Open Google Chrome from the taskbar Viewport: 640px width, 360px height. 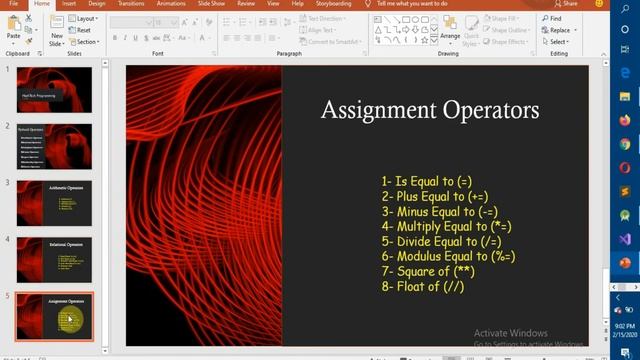[x=624, y=144]
